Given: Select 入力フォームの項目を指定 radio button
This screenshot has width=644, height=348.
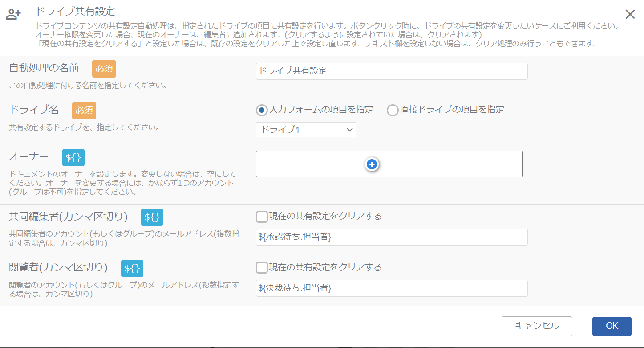Looking at the screenshot, I should pos(263,110).
